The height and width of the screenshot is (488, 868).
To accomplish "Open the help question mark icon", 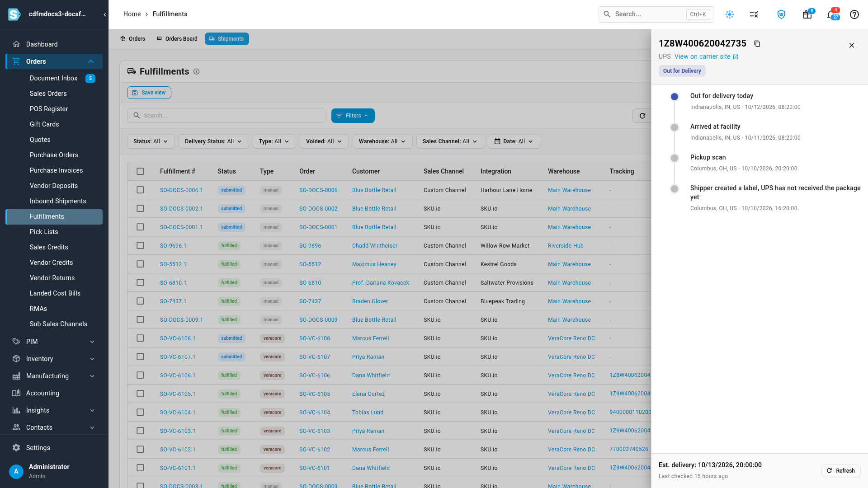I will 854,14.
